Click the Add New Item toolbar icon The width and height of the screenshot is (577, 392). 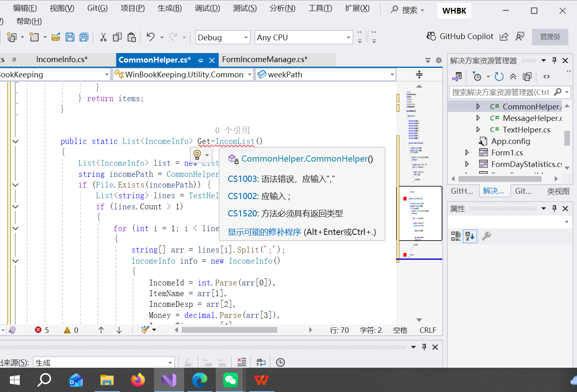pos(34,37)
